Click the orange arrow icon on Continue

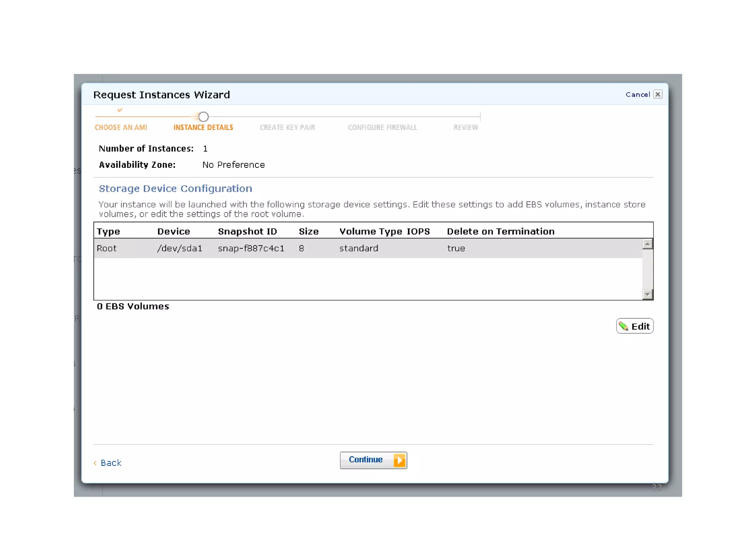point(399,460)
